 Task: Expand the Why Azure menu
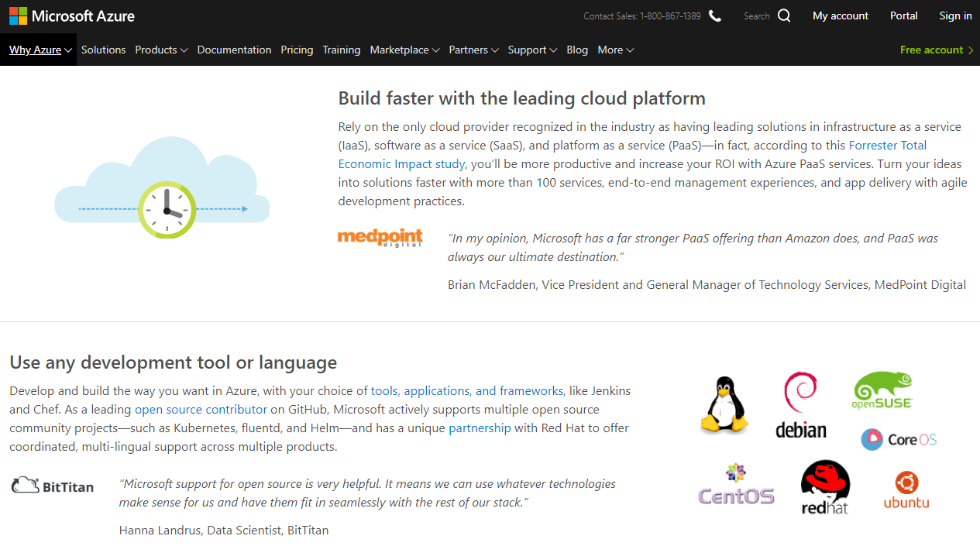coord(40,50)
